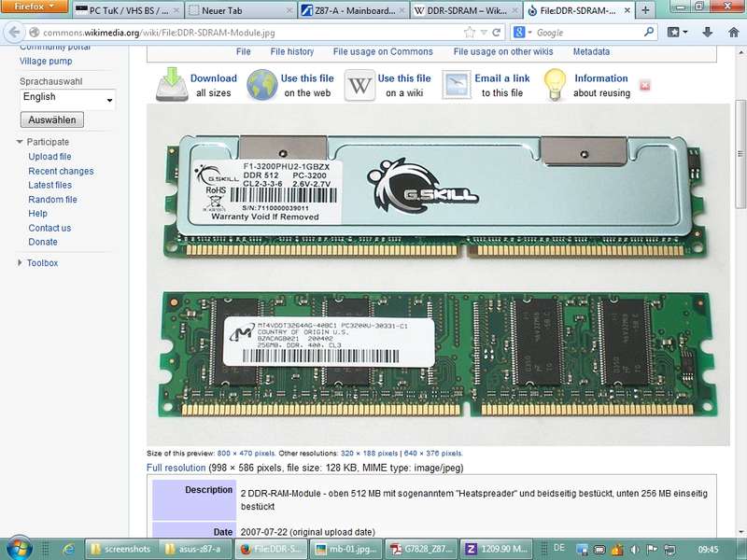The height and width of the screenshot is (560, 747).
Task: Switch to the Z87-A Mainboard tab
Action: click(354, 10)
